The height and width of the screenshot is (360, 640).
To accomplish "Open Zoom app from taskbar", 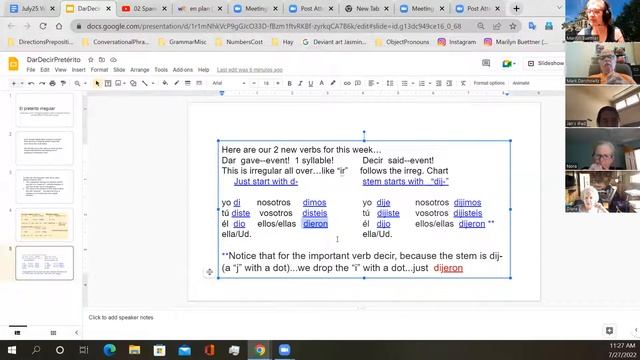I will pyautogui.click(x=284, y=350).
